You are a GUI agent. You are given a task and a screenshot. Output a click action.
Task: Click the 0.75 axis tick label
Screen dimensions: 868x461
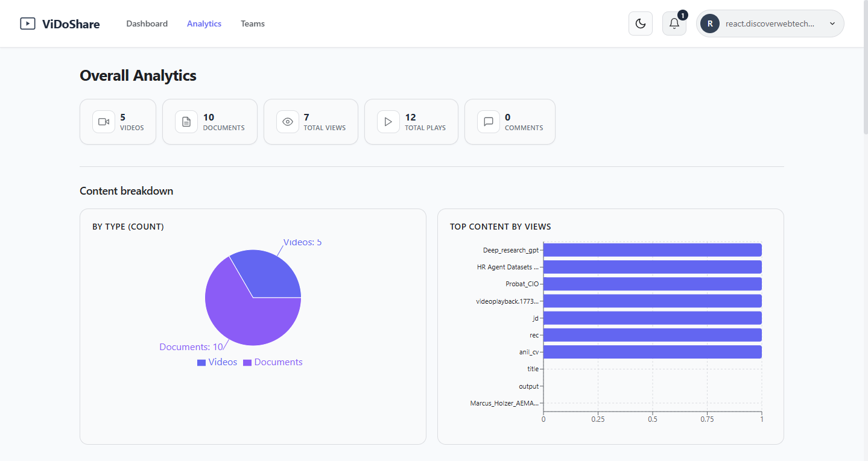click(707, 419)
